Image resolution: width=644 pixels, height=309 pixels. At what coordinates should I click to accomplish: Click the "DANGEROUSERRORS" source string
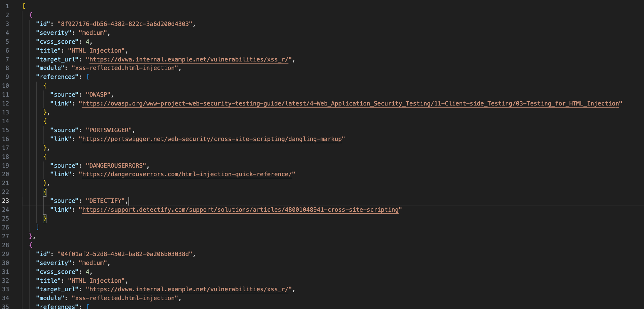116,166
